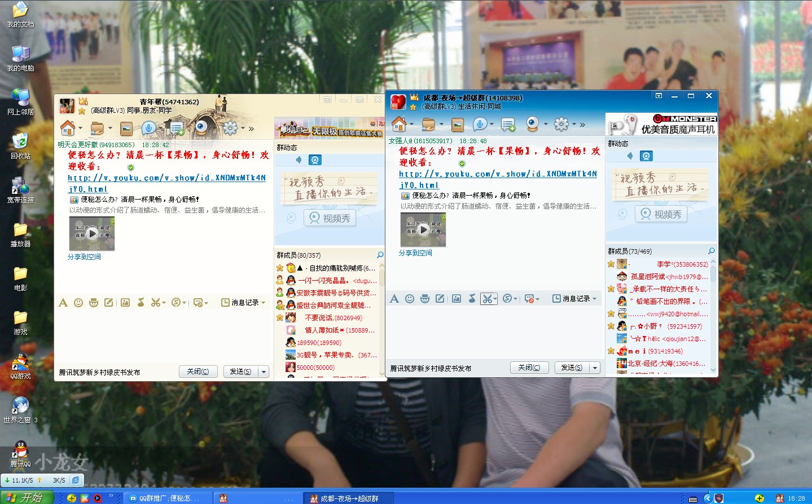Toggle video show tab icon in 成都-夜场 群动态
The image size is (812, 504).
tap(646, 156)
